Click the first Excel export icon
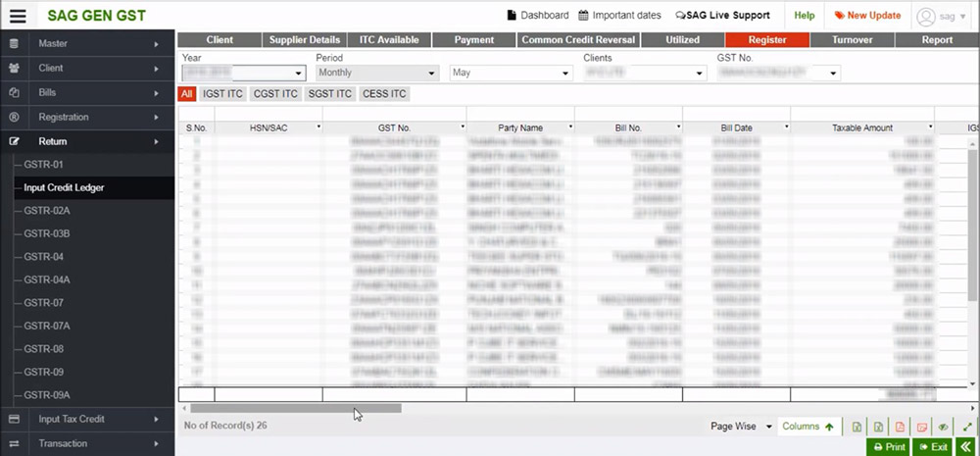 click(x=857, y=427)
